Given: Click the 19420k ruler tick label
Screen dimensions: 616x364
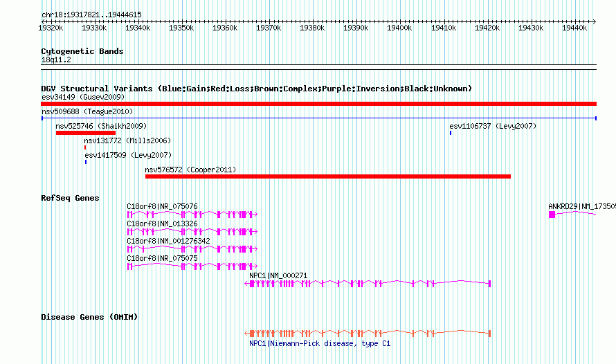Looking at the screenshot, I should 487,28.
